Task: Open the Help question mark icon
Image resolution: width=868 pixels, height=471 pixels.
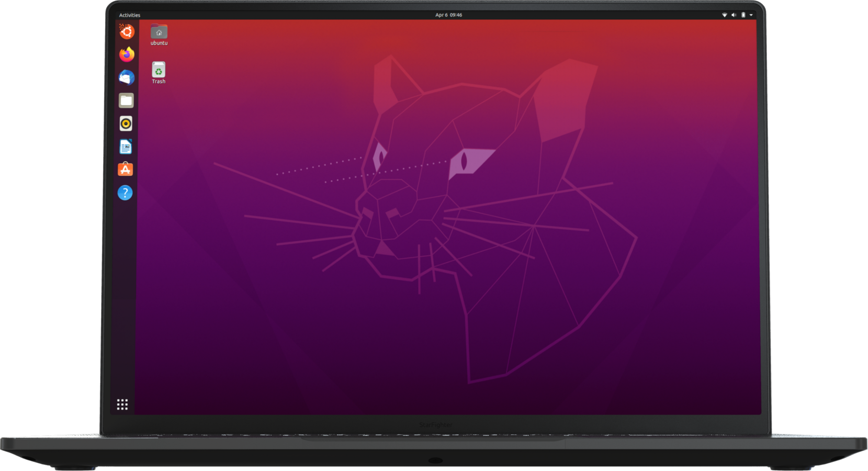Action: [x=125, y=193]
